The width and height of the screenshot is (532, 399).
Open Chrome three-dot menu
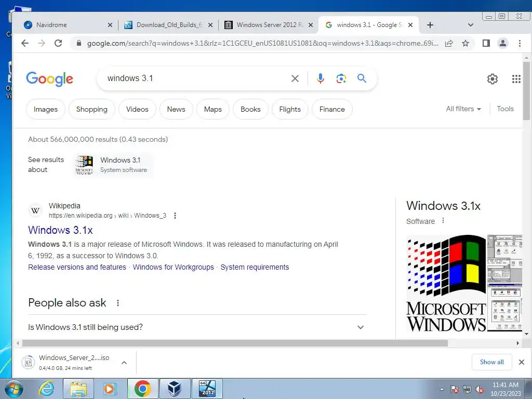tap(520, 43)
